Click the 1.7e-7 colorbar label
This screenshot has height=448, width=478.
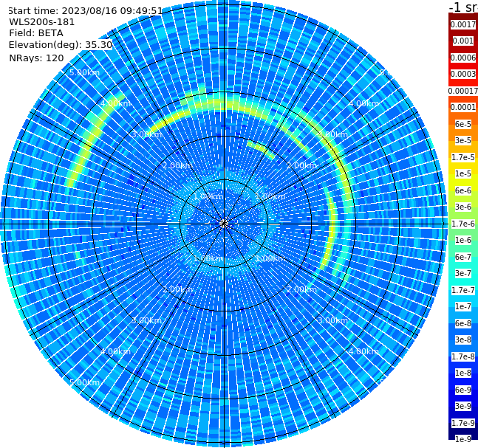click(463, 290)
